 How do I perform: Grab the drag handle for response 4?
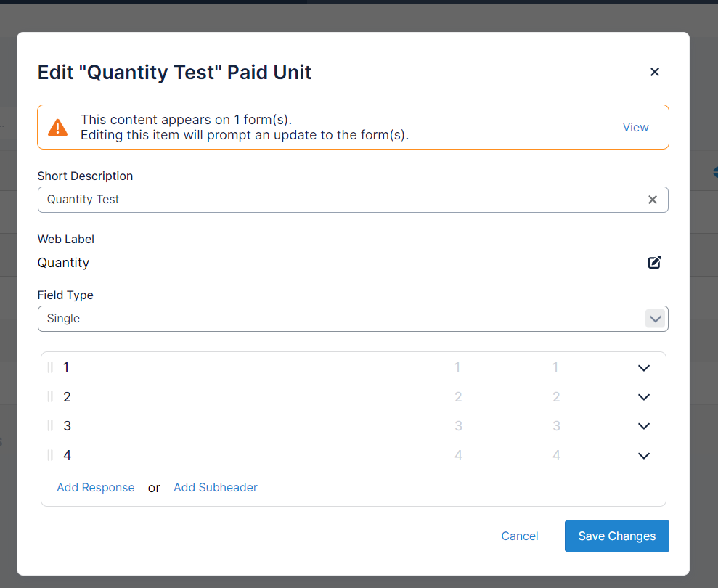[x=50, y=455]
